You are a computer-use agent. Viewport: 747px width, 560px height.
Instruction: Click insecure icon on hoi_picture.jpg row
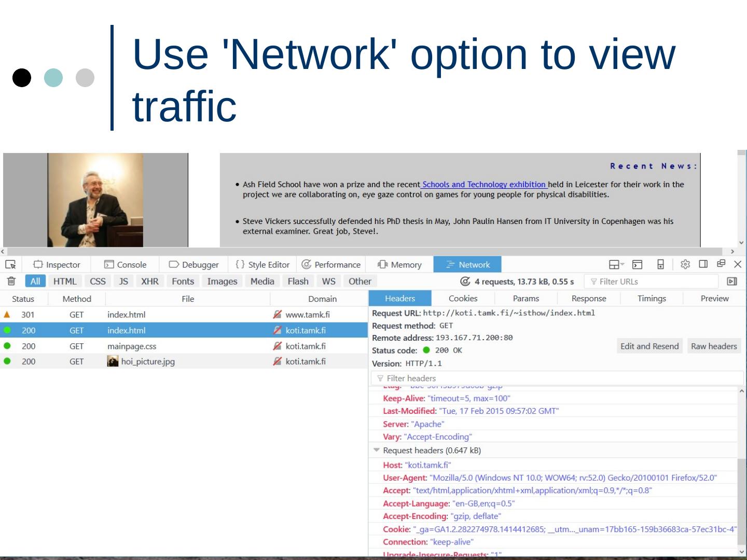click(x=278, y=361)
